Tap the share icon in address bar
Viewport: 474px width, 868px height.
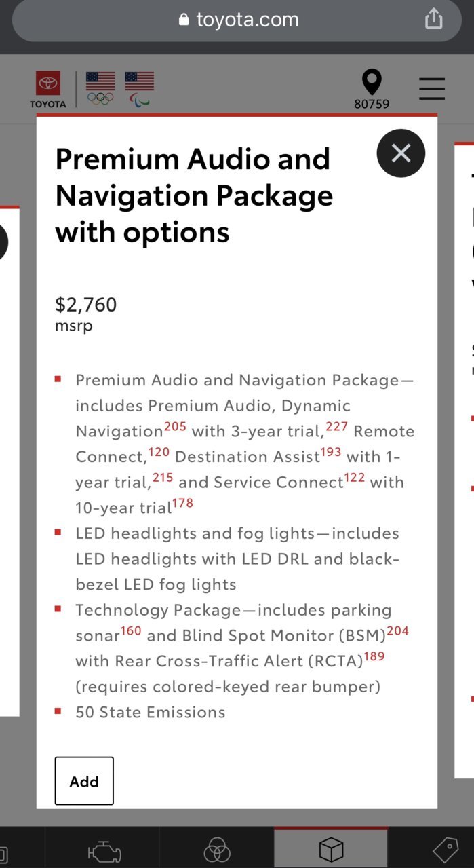[433, 19]
